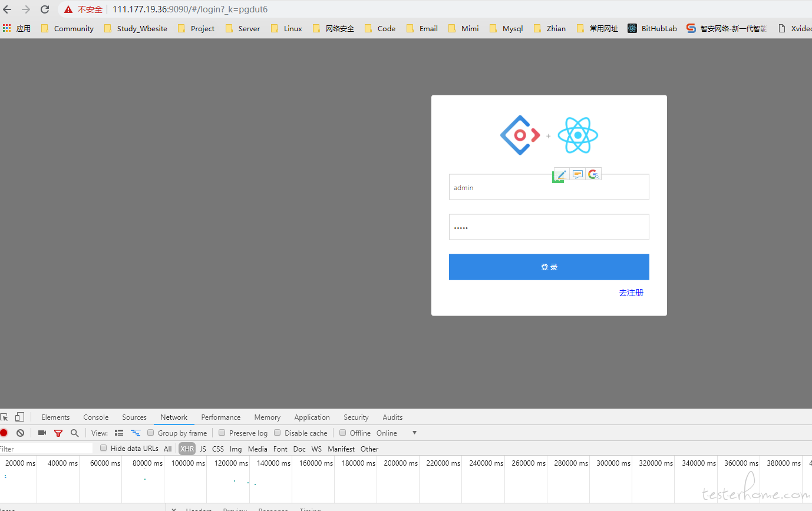Click the capture screenshots camera icon
Image resolution: width=812 pixels, height=511 pixels.
click(42, 433)
